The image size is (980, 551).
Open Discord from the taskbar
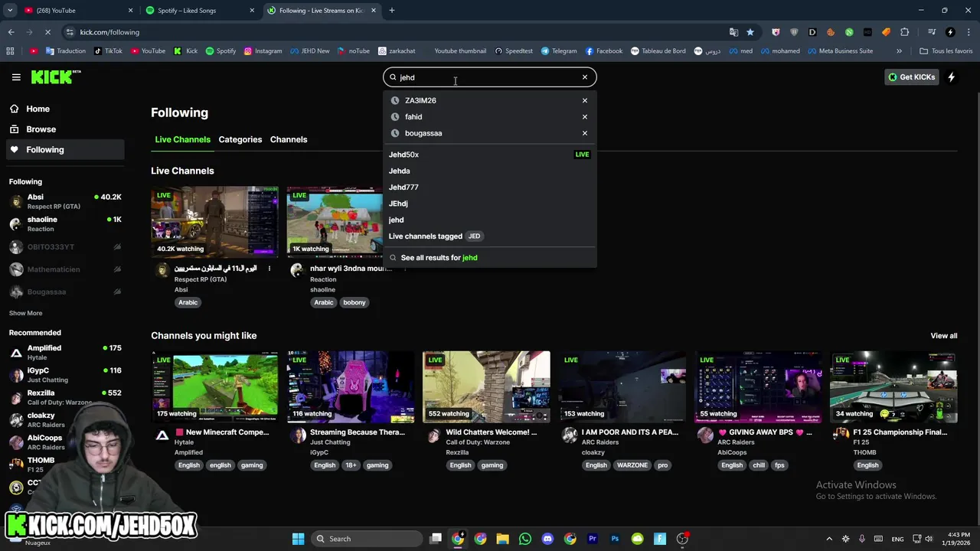point(547,539)
